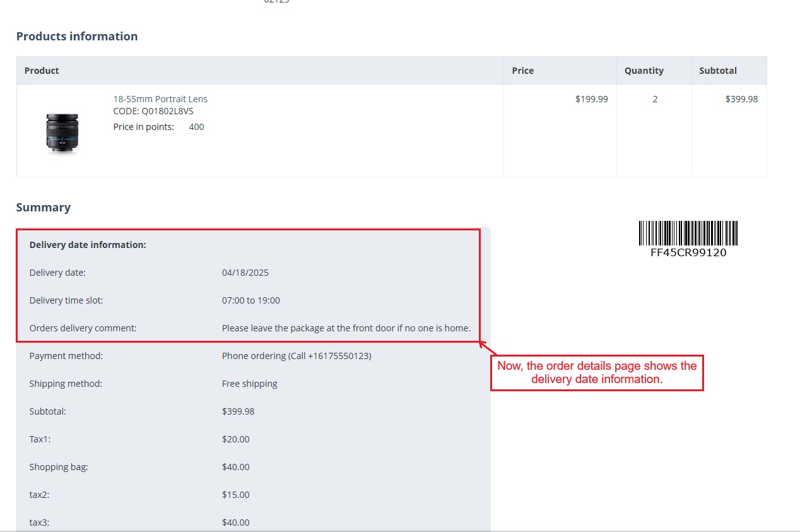Click the Product column header
800x532 pixels.
(x=42, y=71)
